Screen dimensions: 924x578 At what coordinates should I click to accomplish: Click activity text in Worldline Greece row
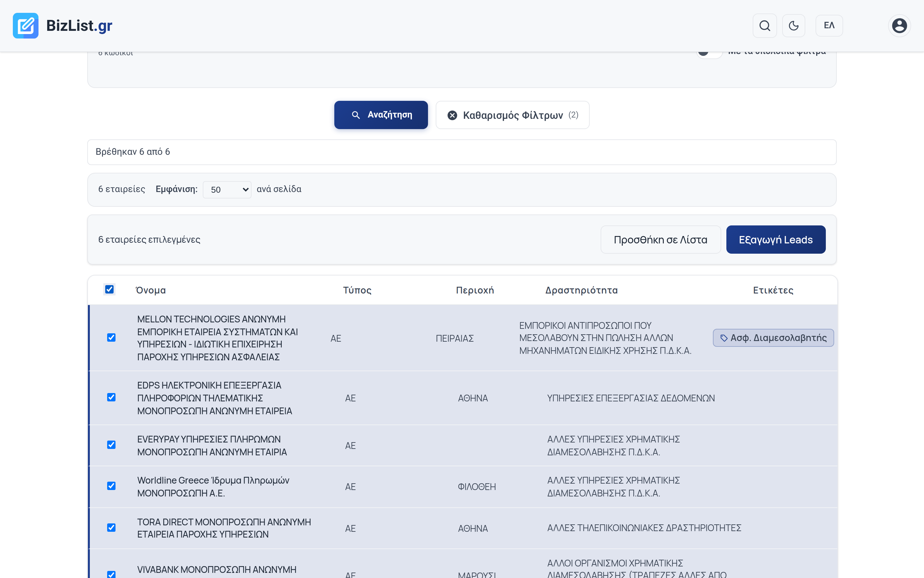[x=613, y=486]
